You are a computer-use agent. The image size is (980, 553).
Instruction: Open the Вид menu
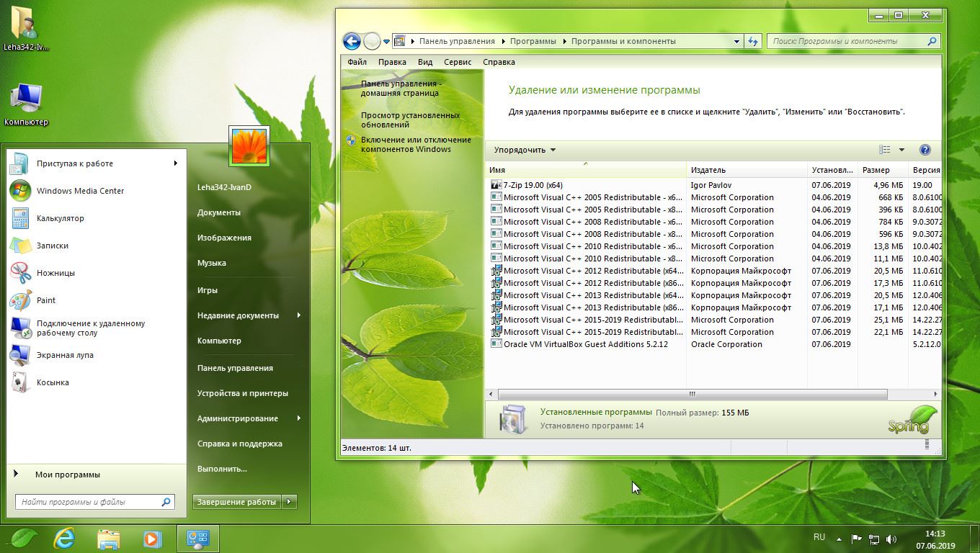click(x=425, y=62)
